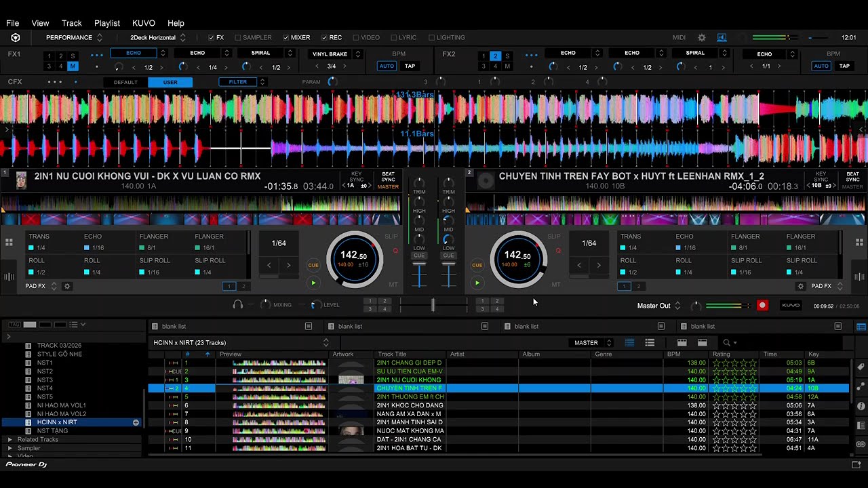Toggle quantize Q on left deck
Image resolution: width=868 pixels, height=488 pixels.
(x=395, y=251)
